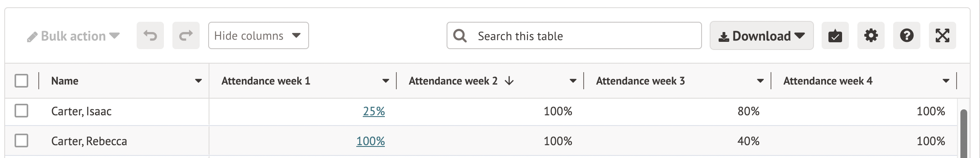This screenshot has width=980, height=158.
Task: Click the table's vertical scrollbar thumb
Action: (964, 134)
